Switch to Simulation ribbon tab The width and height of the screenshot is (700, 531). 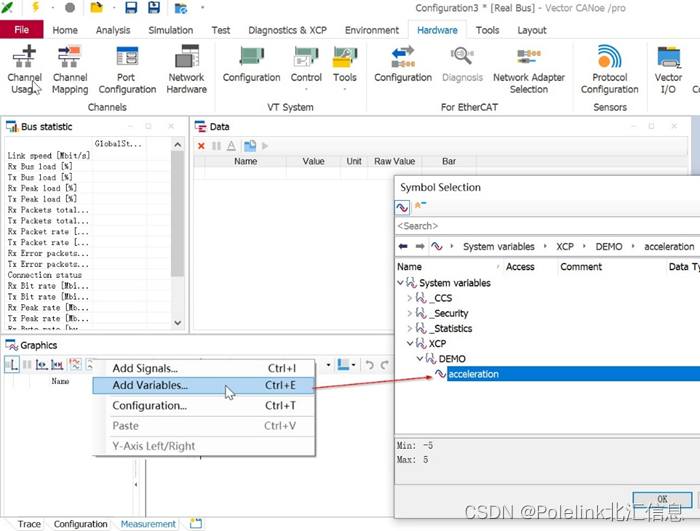(171, 30)
